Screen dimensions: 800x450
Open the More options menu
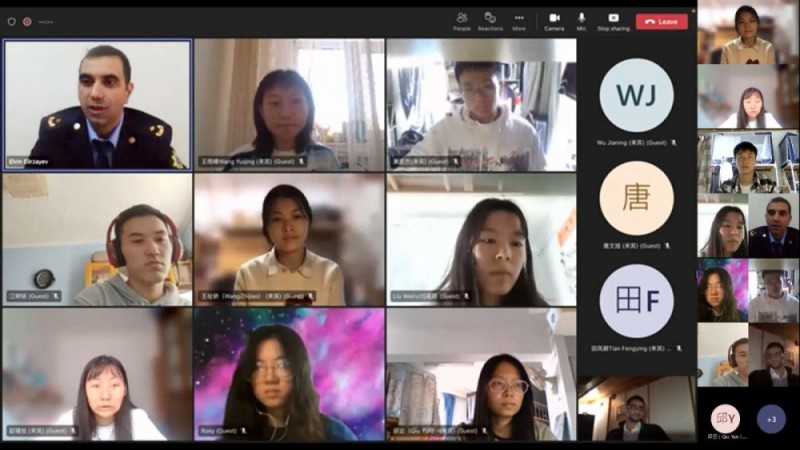click(518, 20)
